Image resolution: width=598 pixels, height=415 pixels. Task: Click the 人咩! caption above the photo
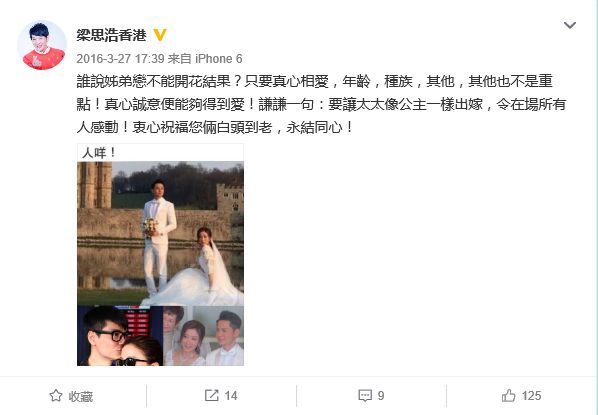click(x=99, y=153)
